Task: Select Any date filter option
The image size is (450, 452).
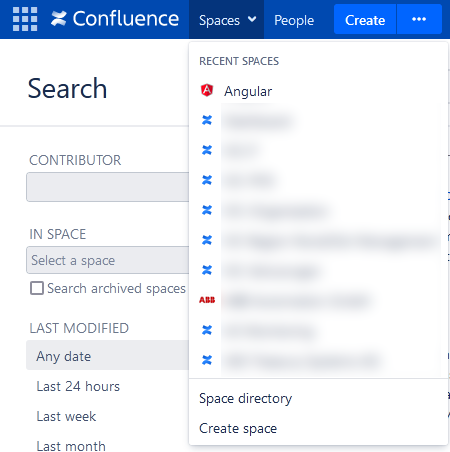Action: [x=108, y=355]
